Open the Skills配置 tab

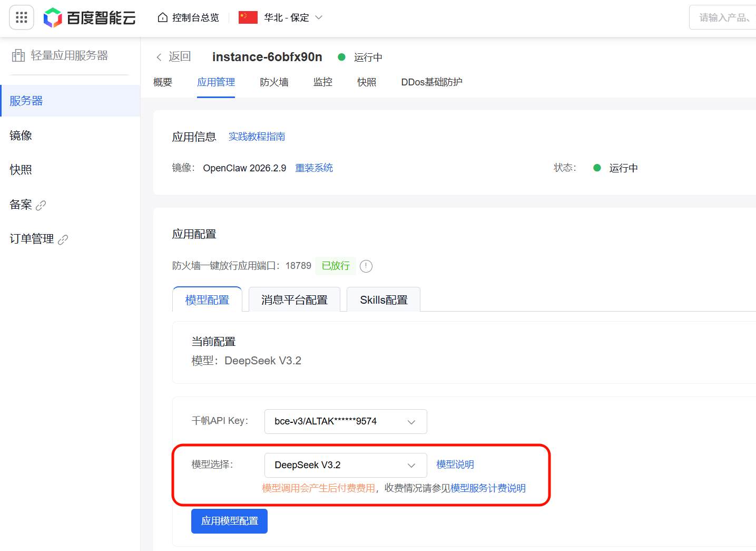[x=384, y=300]
